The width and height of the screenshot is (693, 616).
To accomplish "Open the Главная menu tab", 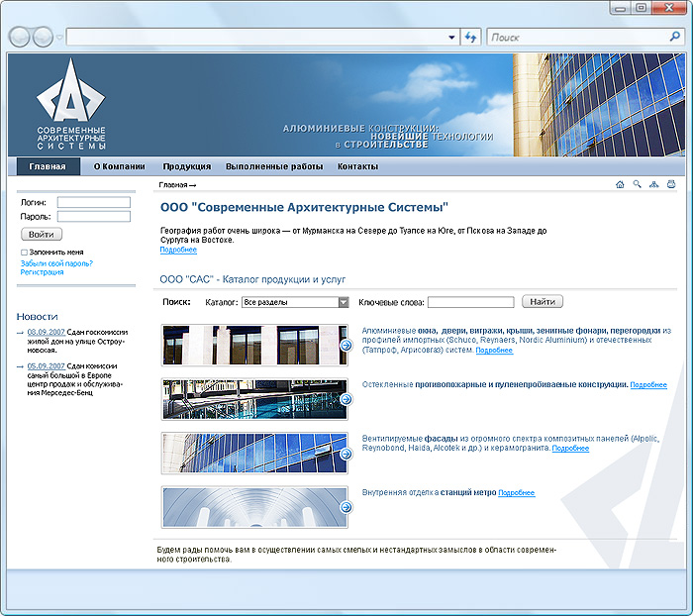I will 48,166.
